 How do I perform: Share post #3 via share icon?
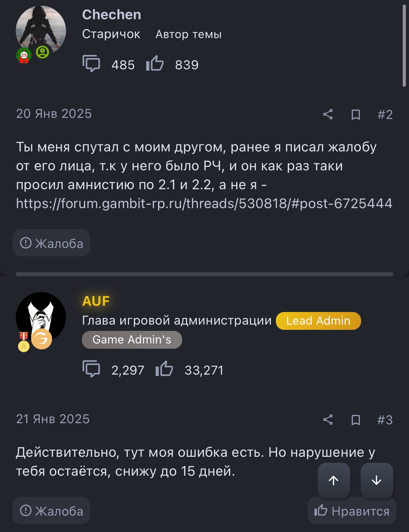(328, 420)
